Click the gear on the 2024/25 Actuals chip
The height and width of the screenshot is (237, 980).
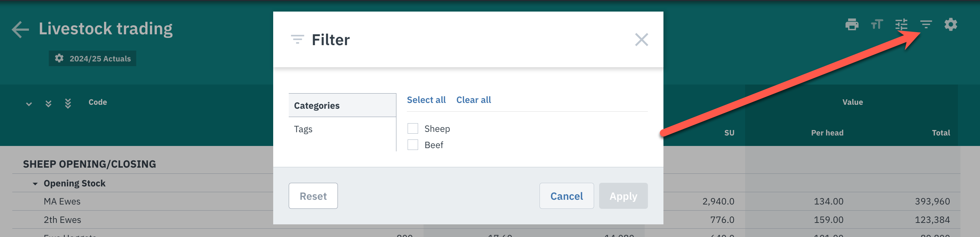59,58
